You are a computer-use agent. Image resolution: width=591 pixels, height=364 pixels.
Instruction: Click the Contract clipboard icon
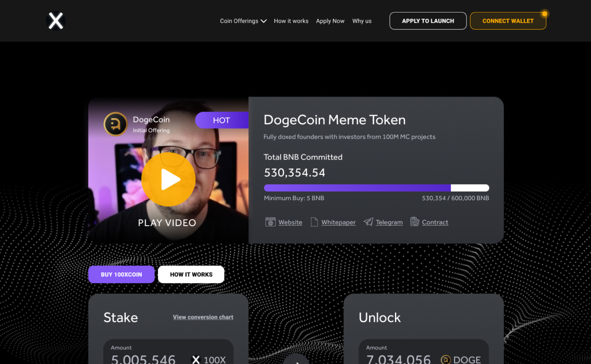(x=415, y=222)
